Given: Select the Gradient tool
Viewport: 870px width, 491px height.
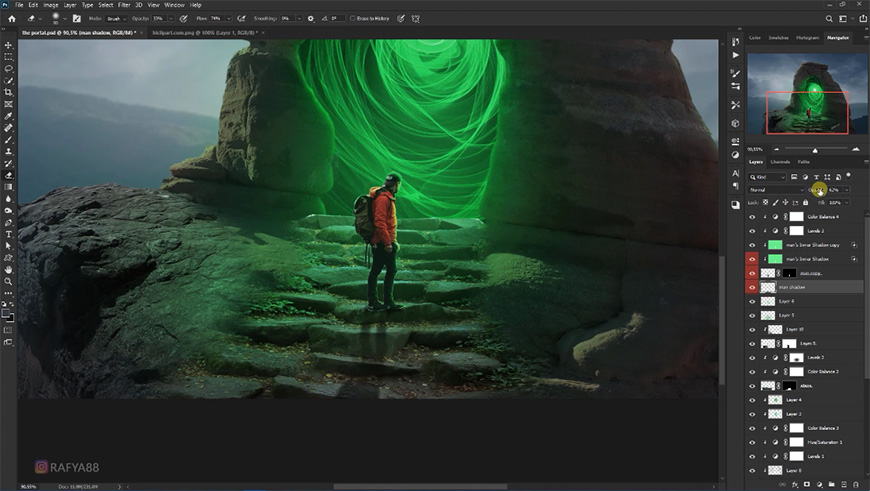Looking at the screenshot, I should [8, 187].
